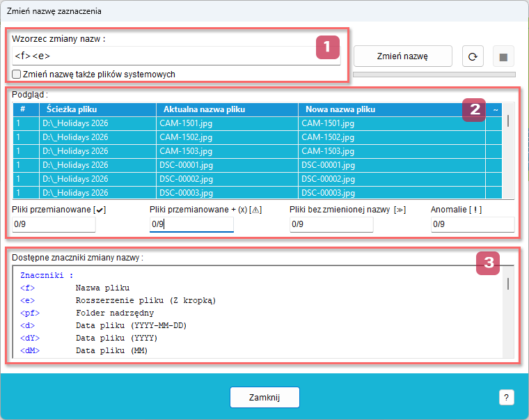Select current name cell DSC-00002.jpg
529x420 pixels.
(228, 179)
